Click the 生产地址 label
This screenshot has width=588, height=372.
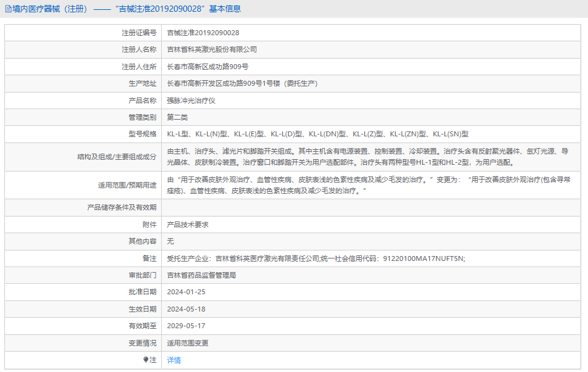pyautogui.click(x=143, y=83)
